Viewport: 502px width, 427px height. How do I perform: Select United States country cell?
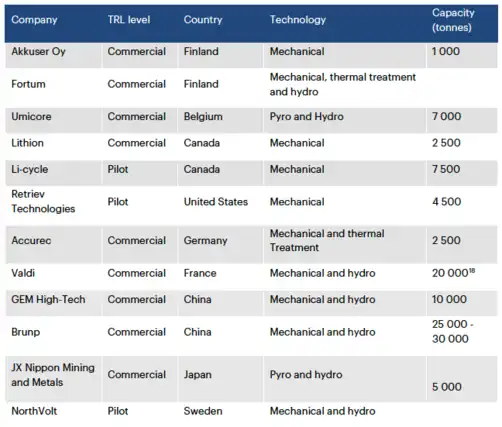click(x=216, y=202)
